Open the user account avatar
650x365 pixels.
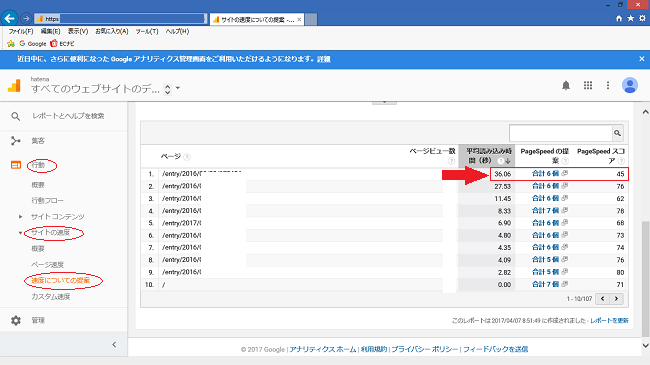630,85
